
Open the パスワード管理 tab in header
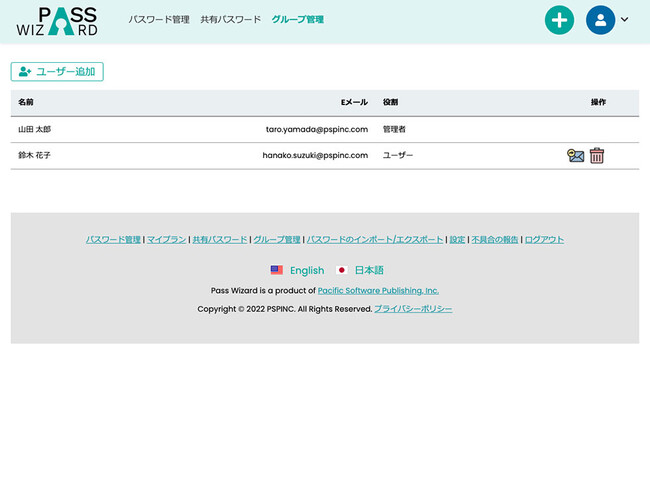(x=159, y=20)
